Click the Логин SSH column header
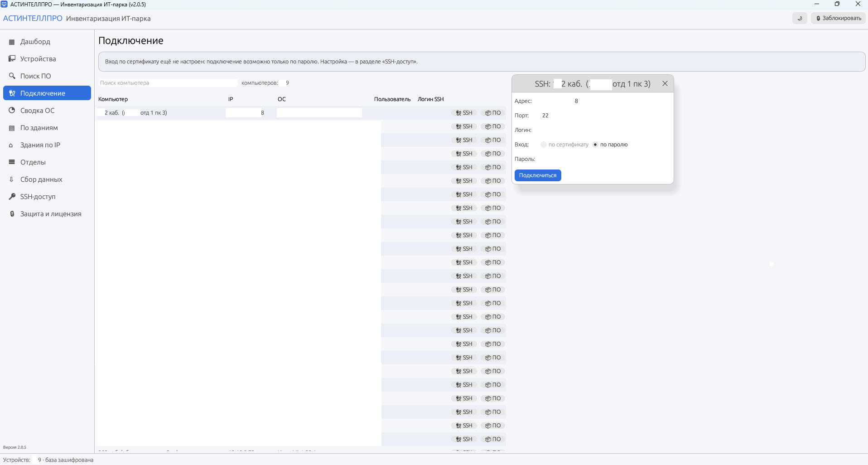Screen dimensions: 868x465 pyautogui.click(x=431, y=99)
